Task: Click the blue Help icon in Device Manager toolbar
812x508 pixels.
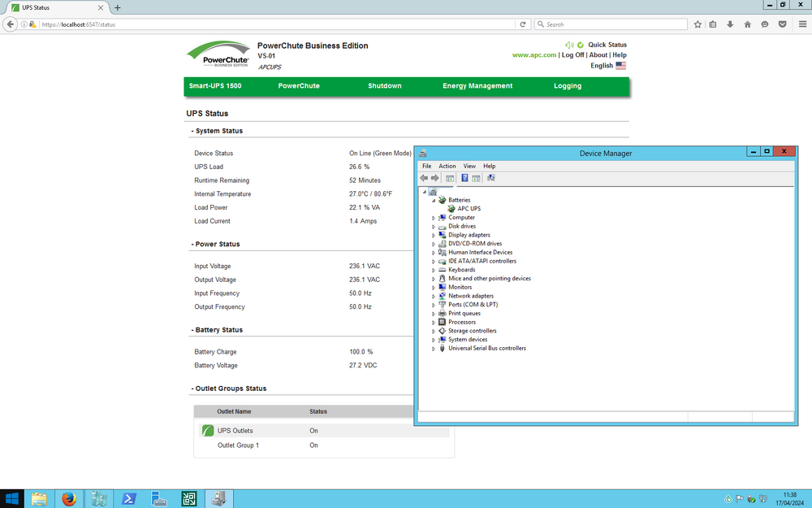Action: pos(464,178)
